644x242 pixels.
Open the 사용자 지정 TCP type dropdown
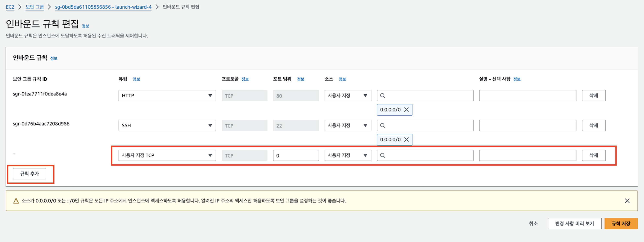click(x=167, y=156)
